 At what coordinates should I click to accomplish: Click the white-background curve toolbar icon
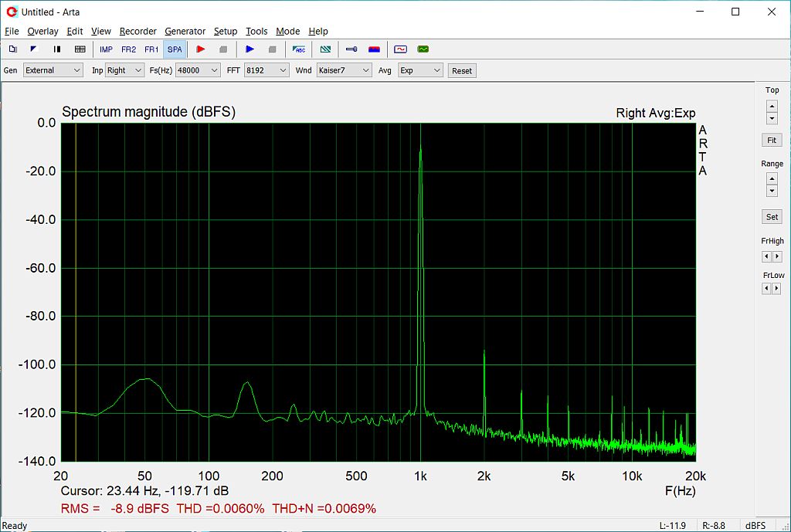(x=401, y=49)
